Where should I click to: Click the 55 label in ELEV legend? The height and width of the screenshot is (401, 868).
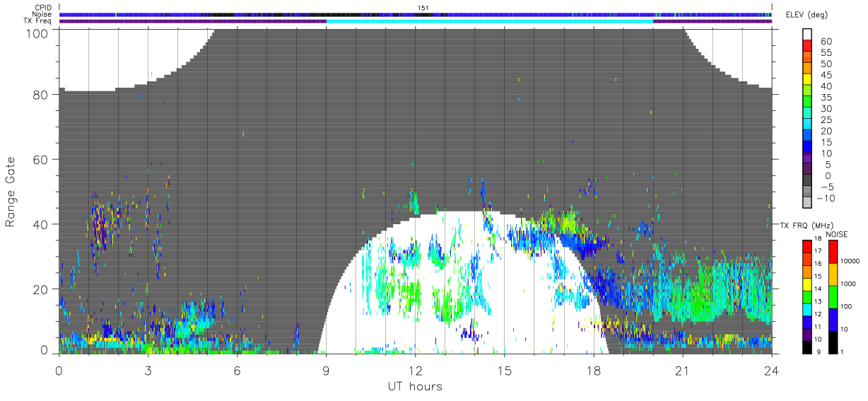pyautogui.click(x=826, y=52)
